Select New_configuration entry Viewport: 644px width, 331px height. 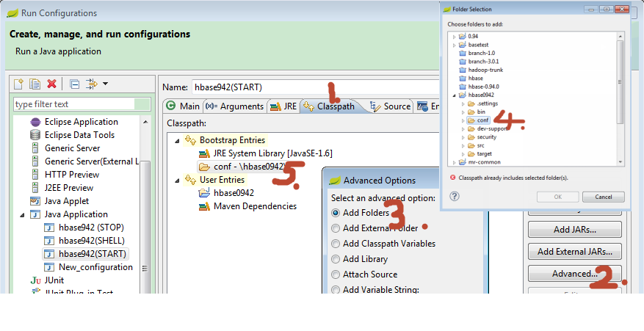pos(95,267)
